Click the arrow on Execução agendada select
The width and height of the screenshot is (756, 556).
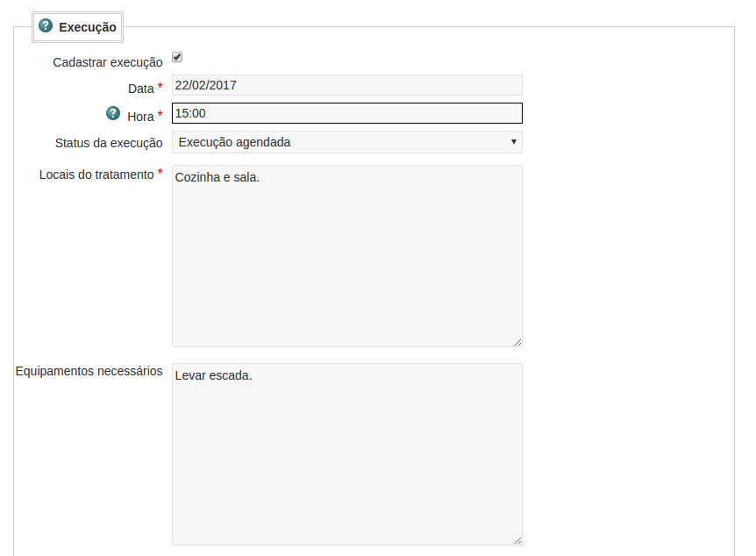pos(513,142)
